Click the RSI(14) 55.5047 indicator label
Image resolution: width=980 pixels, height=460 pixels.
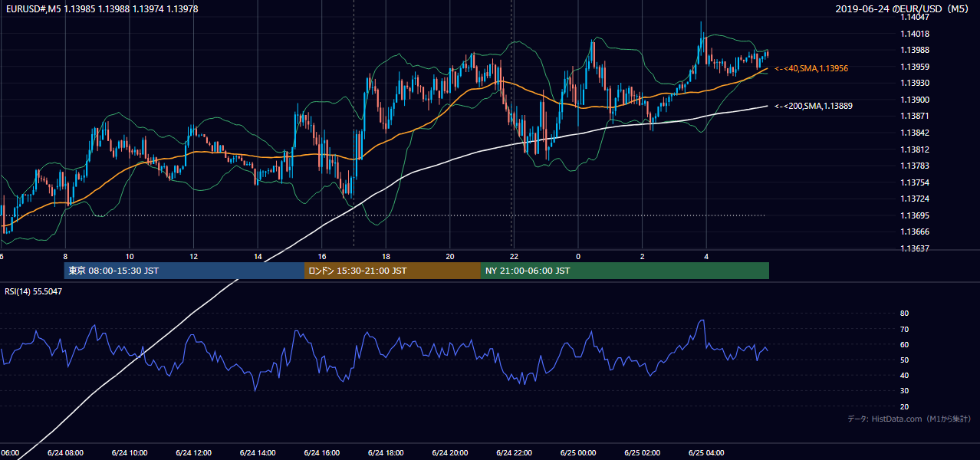[32, 291]
